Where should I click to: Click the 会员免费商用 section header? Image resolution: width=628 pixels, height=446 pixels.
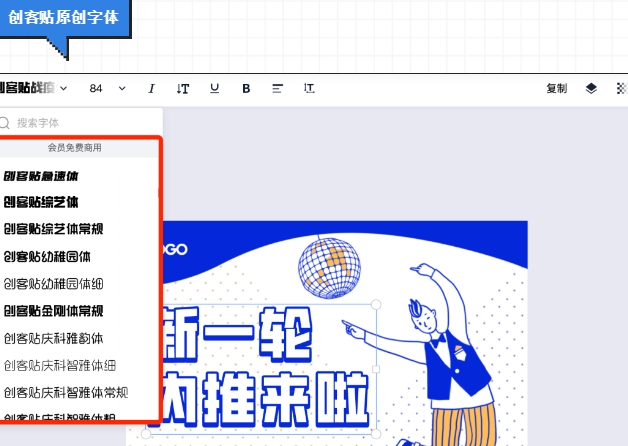coord(74,148)
